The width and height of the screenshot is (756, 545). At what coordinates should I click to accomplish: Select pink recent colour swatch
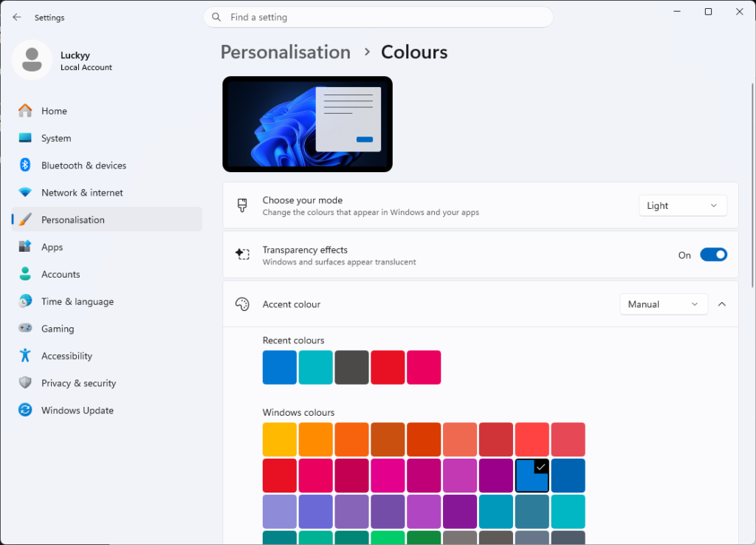(x=424, y=368)
